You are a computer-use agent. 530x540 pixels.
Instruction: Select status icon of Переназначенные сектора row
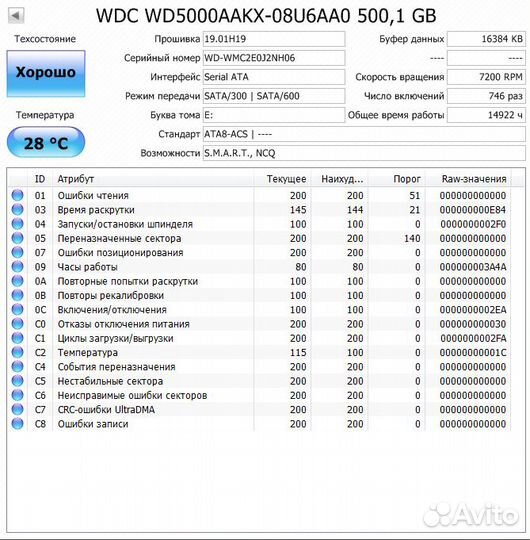click(18, 238)
